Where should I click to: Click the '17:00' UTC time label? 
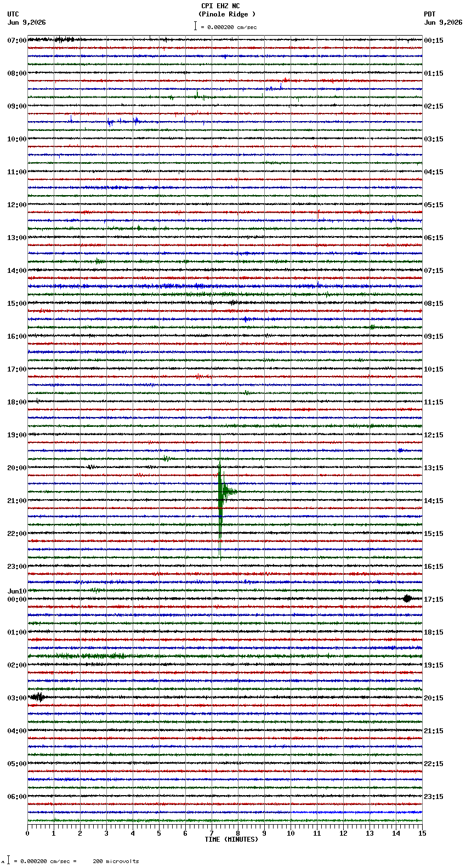17,369
